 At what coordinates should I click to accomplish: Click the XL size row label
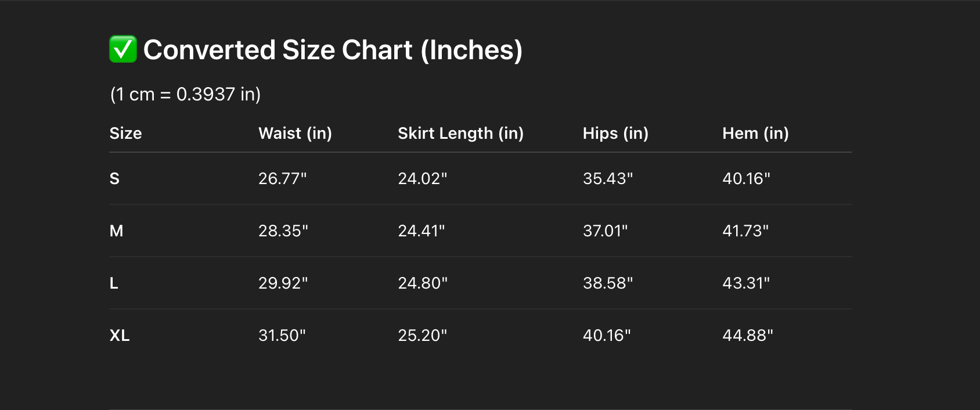click(120, 335)
